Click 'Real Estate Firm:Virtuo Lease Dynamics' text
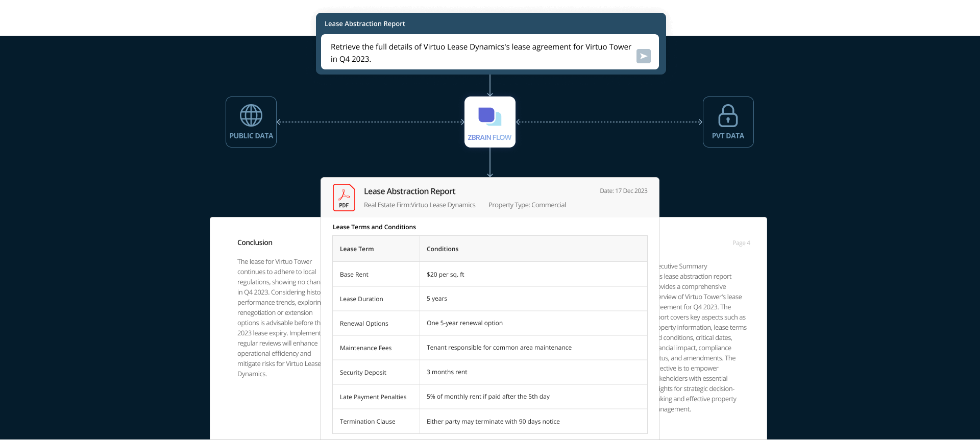Image resolution: width=980 pixels, height=440 pixels. coord(420,205)
